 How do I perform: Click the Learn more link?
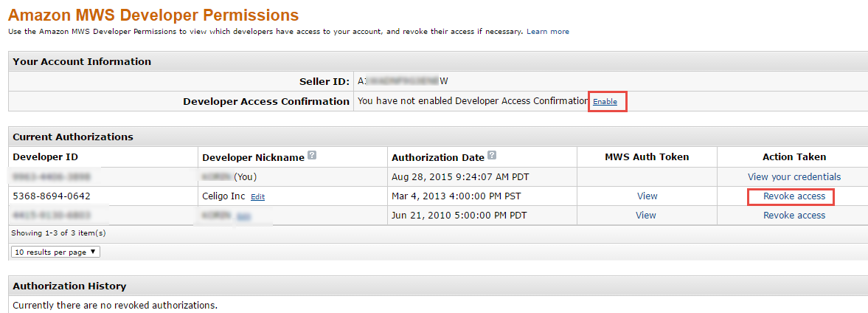547,32
